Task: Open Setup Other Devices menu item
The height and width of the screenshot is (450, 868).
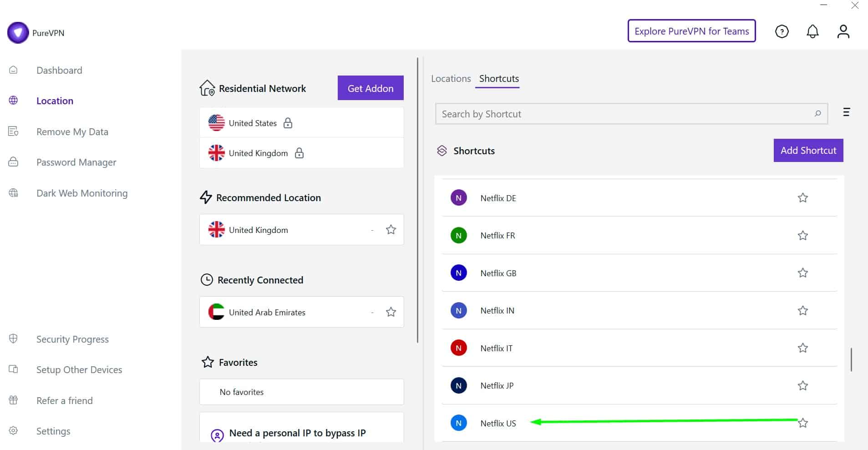Action: 79,369
